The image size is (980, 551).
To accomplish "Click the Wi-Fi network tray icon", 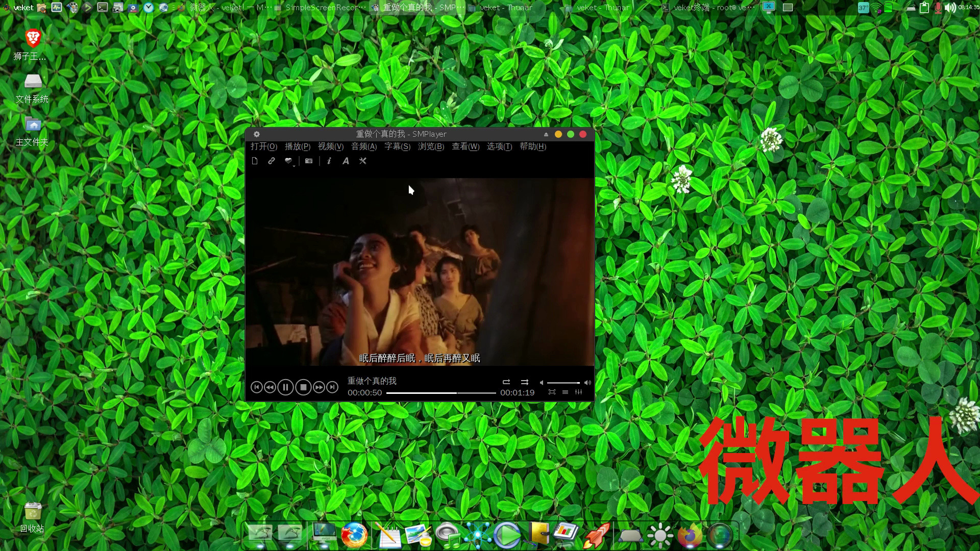I will point(876,8).
